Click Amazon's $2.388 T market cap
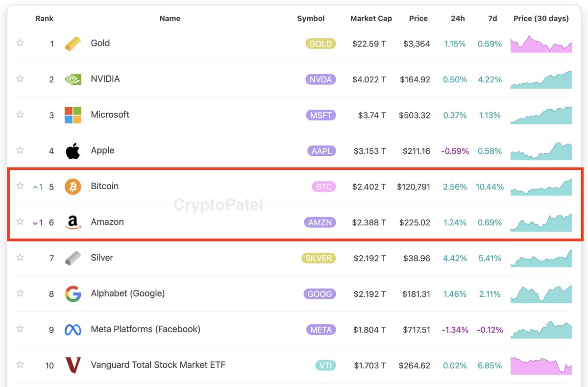This screenshot has width=588, height=387. (x=369, y=222)
